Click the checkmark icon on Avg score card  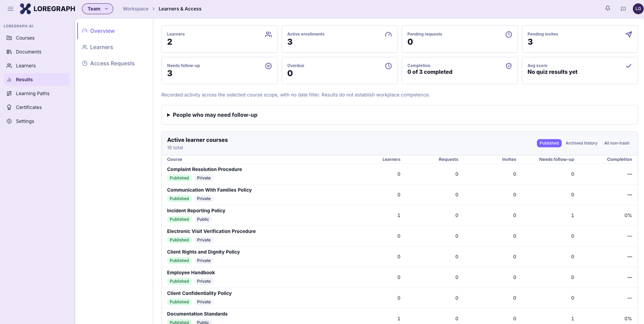click(629, 66)
